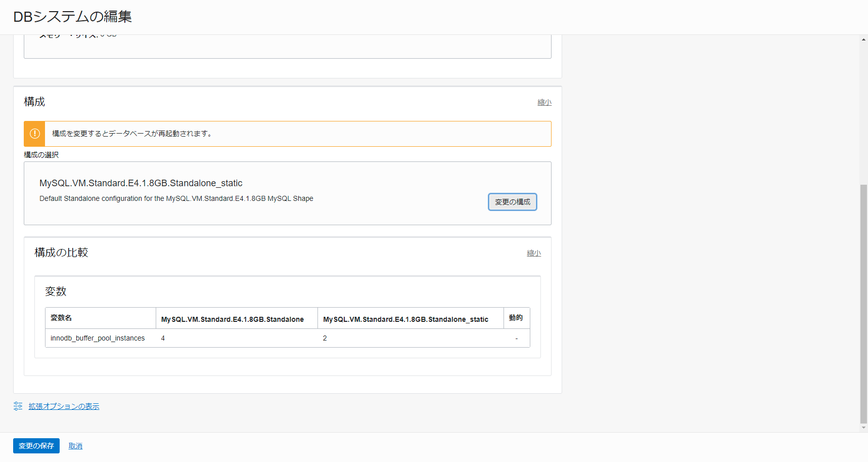The width and height of the screenshot is (868, 462).
Task: Click the value 4 cell
Action: click(237, 338)
